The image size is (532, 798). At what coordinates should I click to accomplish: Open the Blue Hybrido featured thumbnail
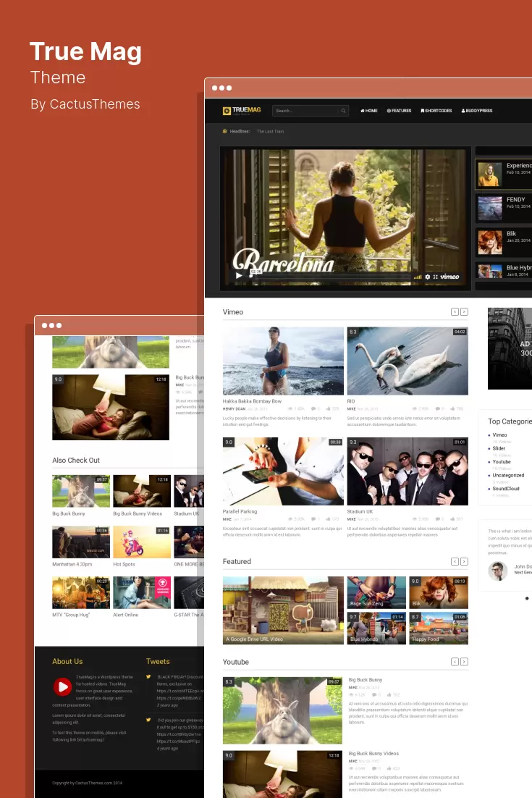(x=376, y=628)
